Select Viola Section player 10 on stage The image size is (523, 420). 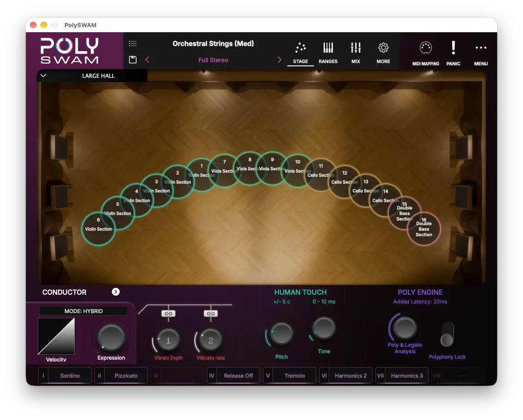pyautogui.click(x=297, y=170)
